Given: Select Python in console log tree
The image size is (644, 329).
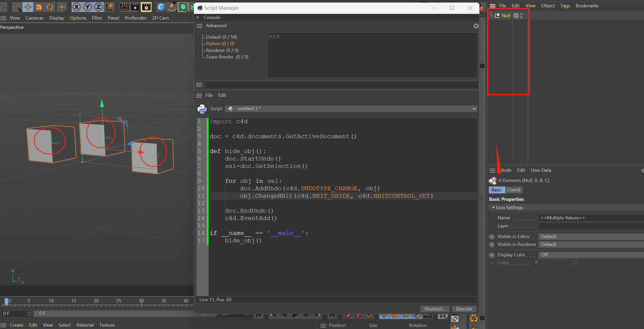Looking at the screenshot, I should pyautogui.click(x=220, y=44).
